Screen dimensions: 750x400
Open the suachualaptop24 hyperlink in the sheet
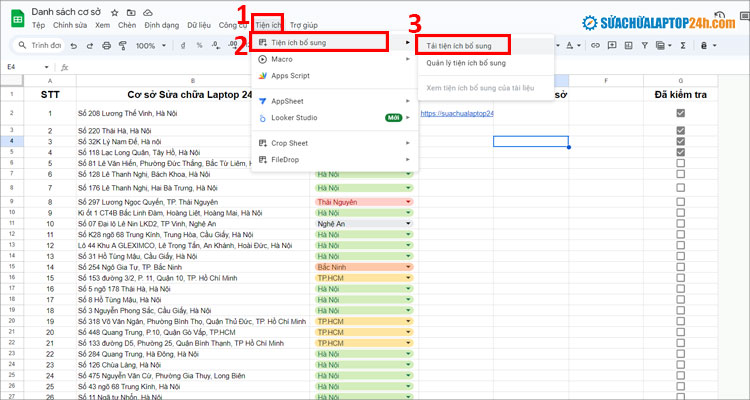456,114
